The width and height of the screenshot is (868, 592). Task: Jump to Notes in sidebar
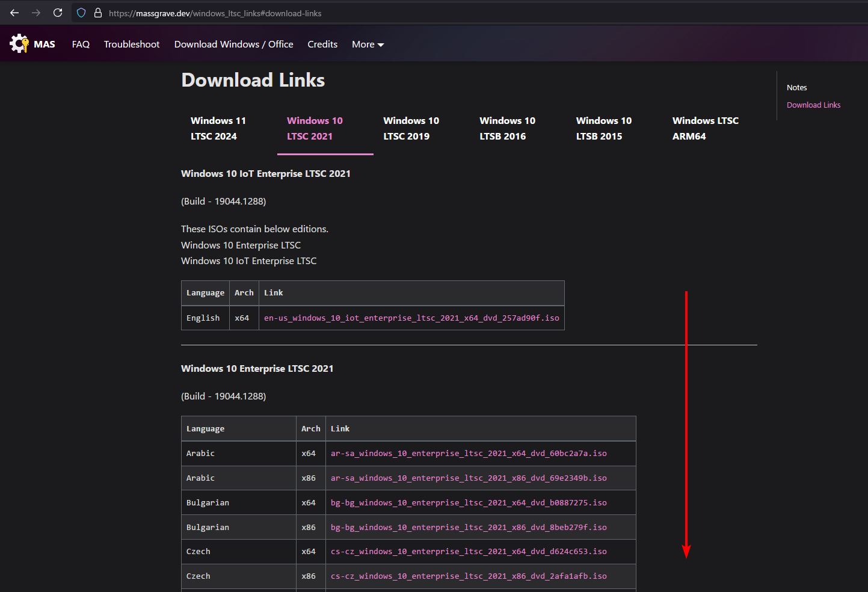[x=796, y=88]
